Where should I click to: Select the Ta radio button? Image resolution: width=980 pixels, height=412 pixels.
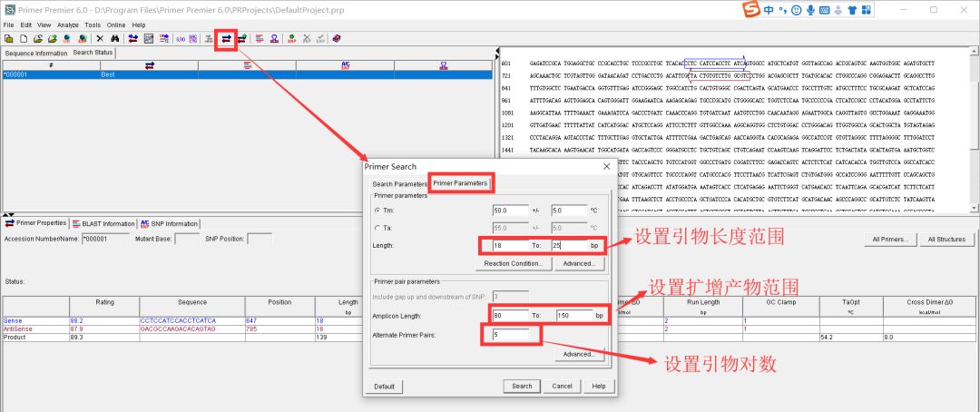point(377,228)
